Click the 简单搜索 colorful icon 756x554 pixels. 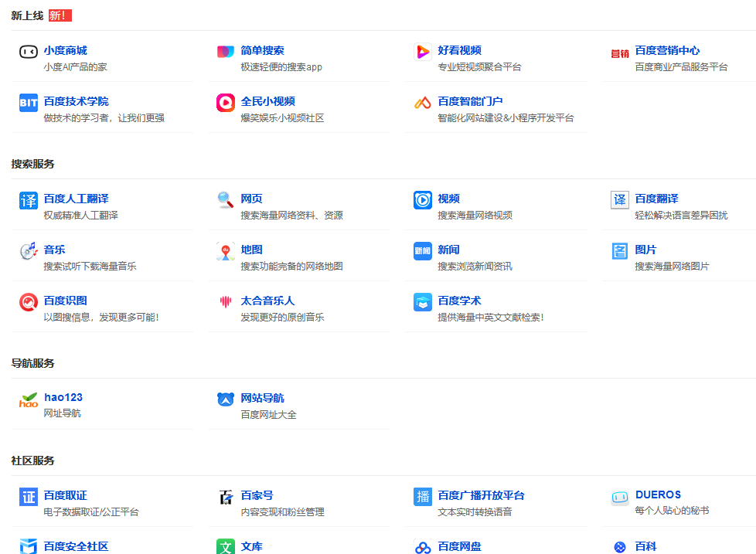[x=225, y=52]
